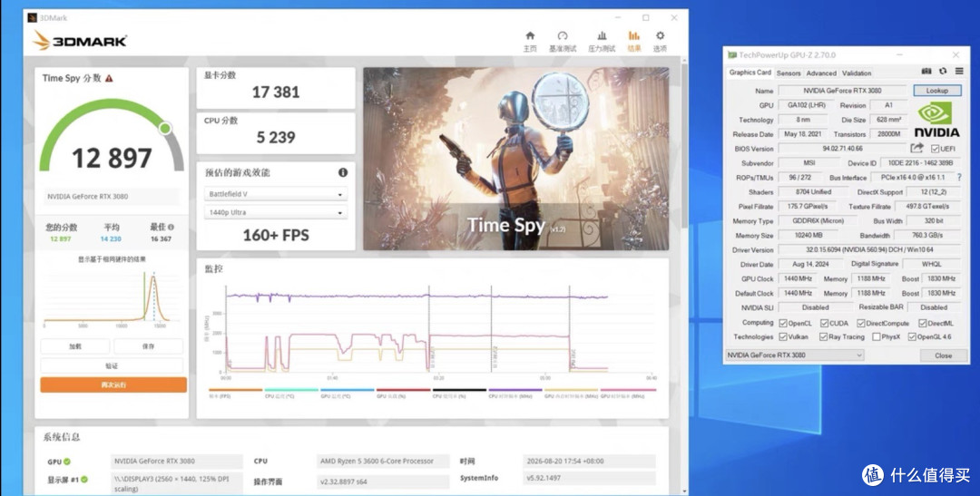Click the 3DMark title bar app icon
This screenshot has width=980, height=496.
click(x=33, y=17)
